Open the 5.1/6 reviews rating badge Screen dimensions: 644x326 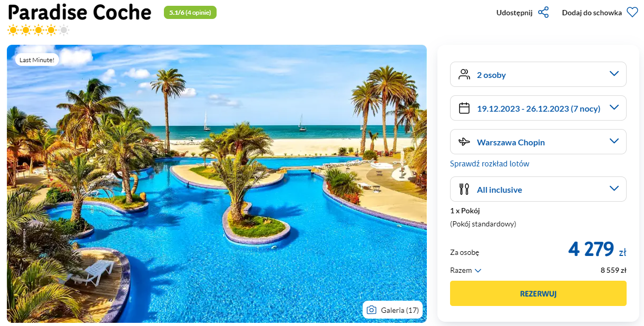pos(190,13)
